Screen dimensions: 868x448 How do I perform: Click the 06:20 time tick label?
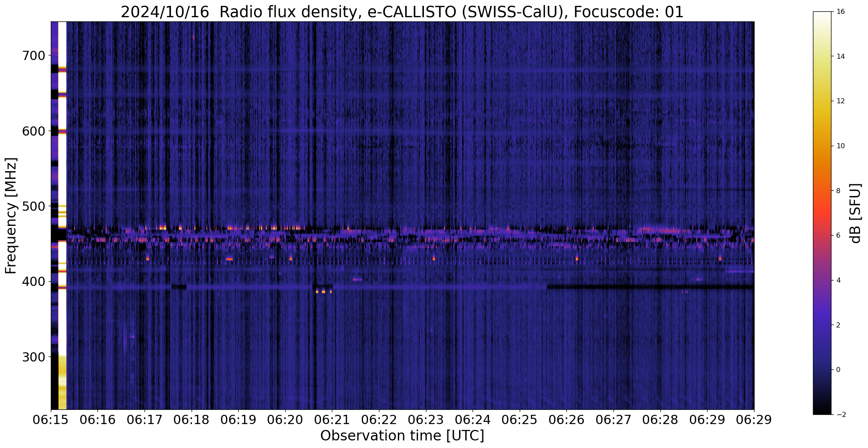[x=285, y=420]
